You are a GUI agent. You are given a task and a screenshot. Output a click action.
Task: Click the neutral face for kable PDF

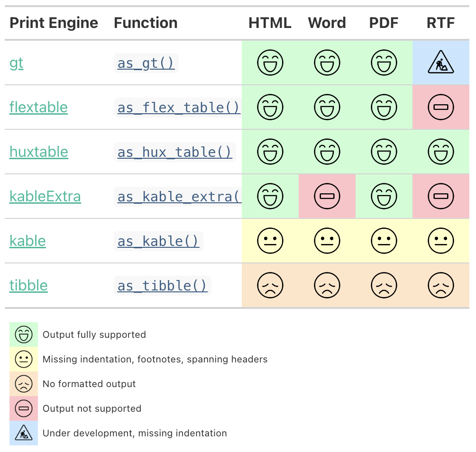click(384, 241)
